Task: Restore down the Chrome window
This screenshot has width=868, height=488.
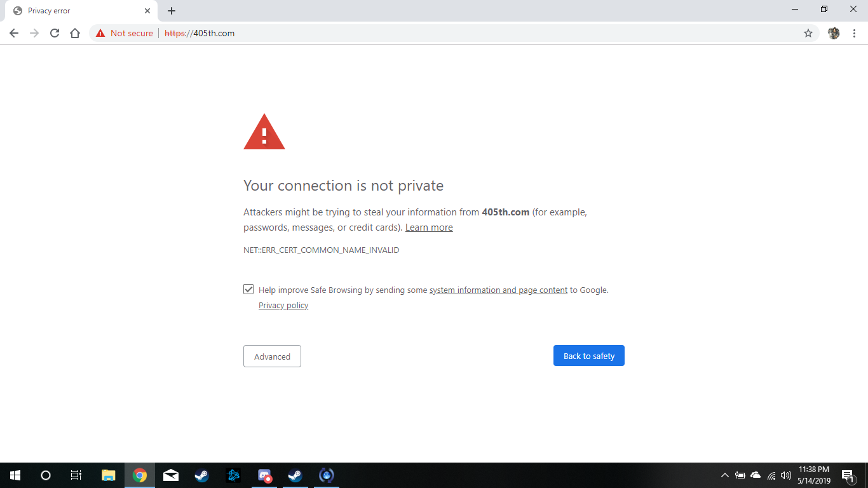Action: [824, 10]
